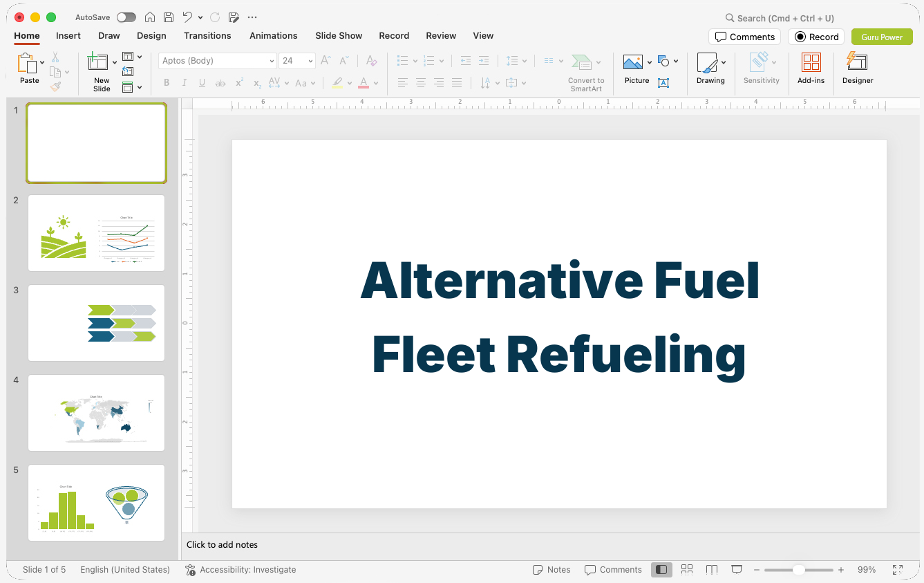Toggle Comments pane from status bar
Screen dimensions: 924x583
(613, 570)
